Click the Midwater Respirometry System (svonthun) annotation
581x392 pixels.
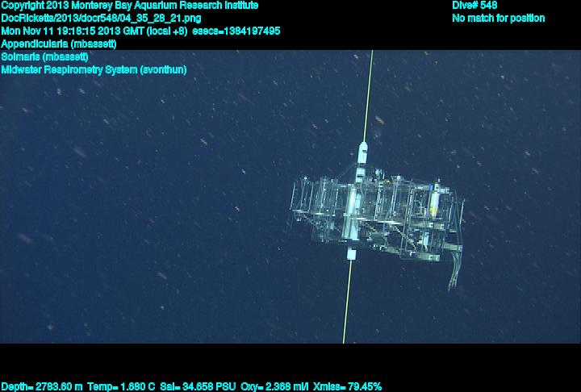(x=94, y=69)
